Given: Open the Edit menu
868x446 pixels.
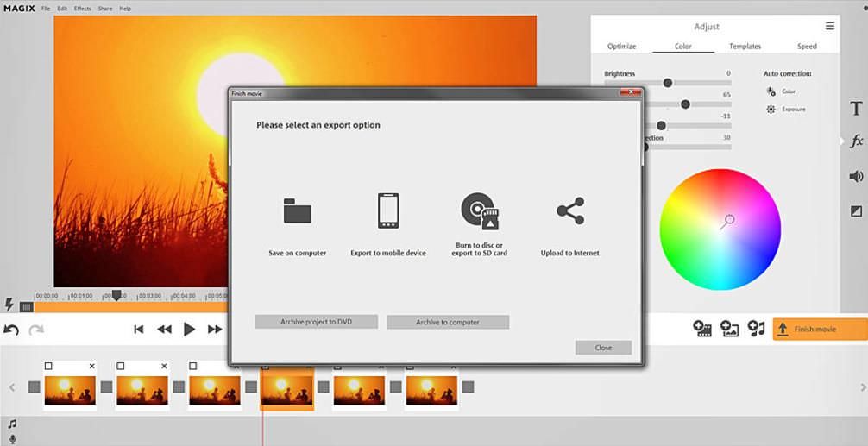Looking at the screenshot, I should (x=62, y=9).
